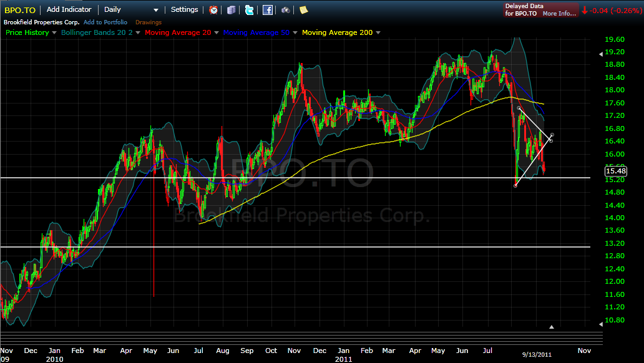Open the Settings menu
This screenshot has height=363, width=644.
click(x=184, y=9)
